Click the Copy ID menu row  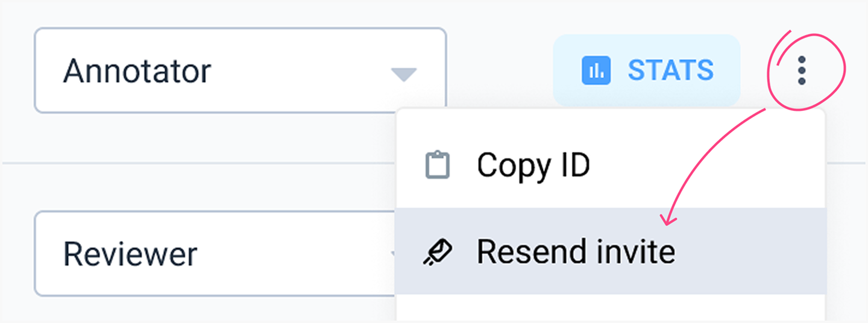click(609, 165)
